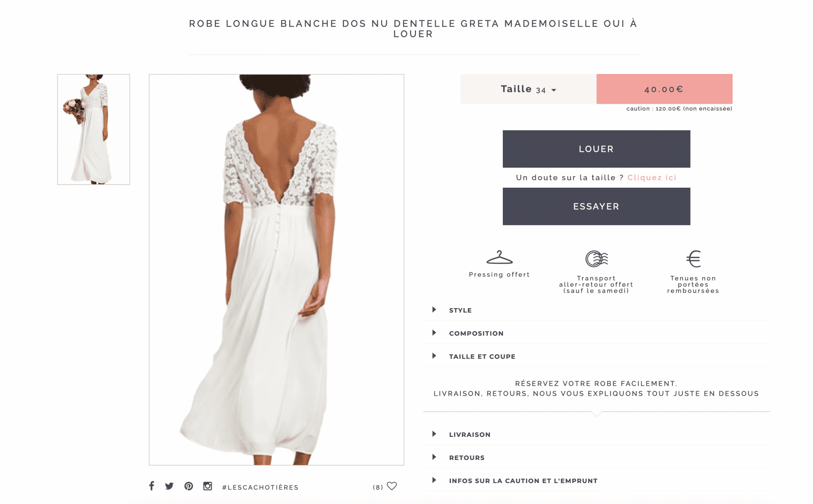Expand the COMPOSITION section
Image resolution: width=813 pixels, height=504 pixels.
(x=597, y=333)
